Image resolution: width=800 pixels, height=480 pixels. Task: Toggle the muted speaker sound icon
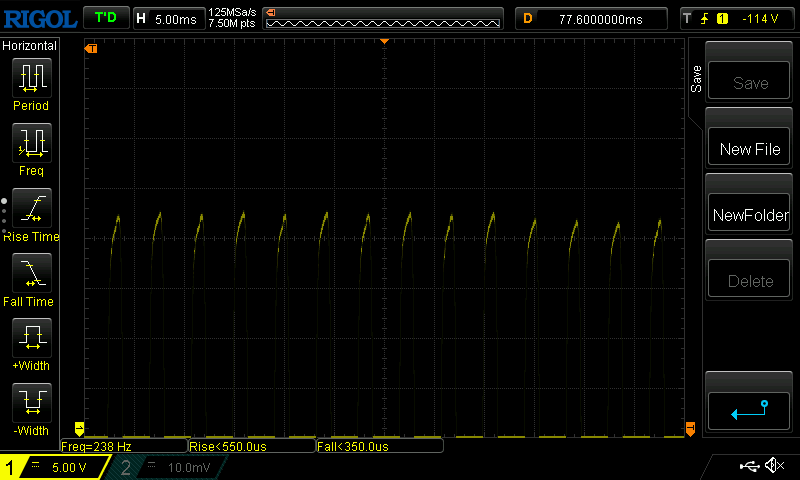coord(774,465)
